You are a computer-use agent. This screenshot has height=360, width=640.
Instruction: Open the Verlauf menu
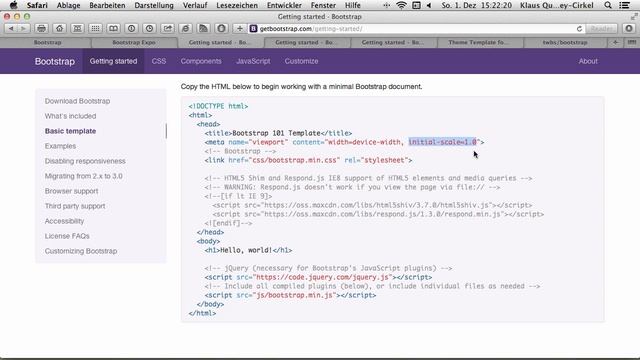pos(195,5)
